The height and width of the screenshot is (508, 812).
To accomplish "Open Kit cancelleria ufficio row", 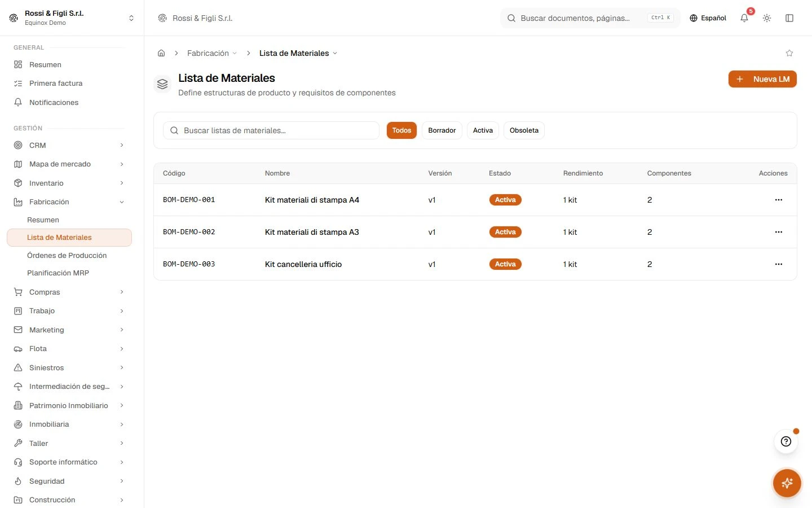I will coord(475,264).
